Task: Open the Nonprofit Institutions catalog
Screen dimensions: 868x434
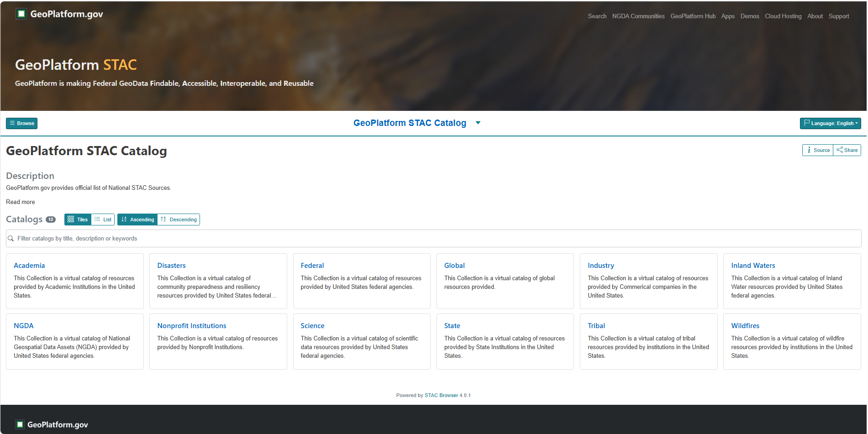Action: pos(192,326)
